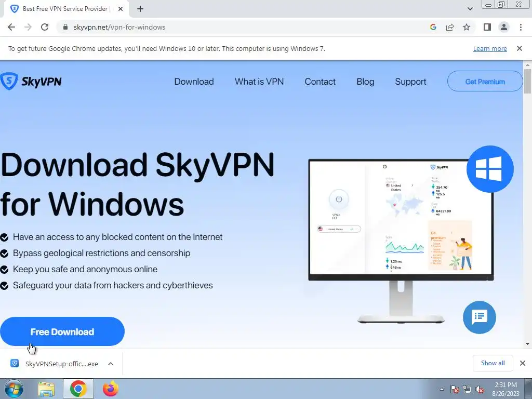532x399 pixels.
Task: Expand the SkyVPNSetup download options chevron
Action: tap(111, 364)
